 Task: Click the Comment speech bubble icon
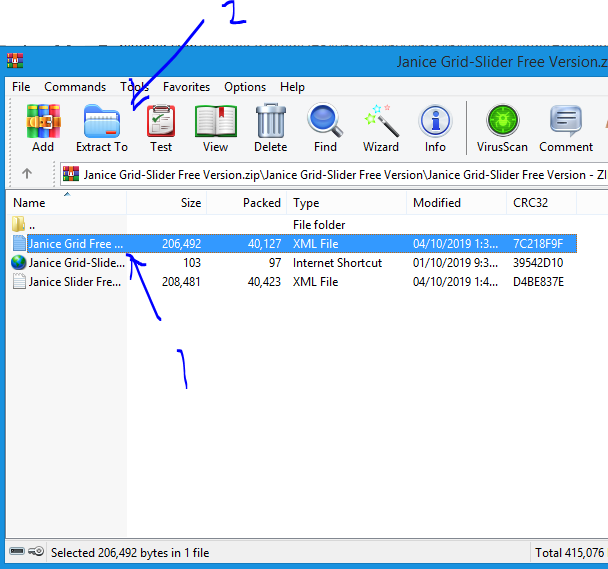click(566, 121)
